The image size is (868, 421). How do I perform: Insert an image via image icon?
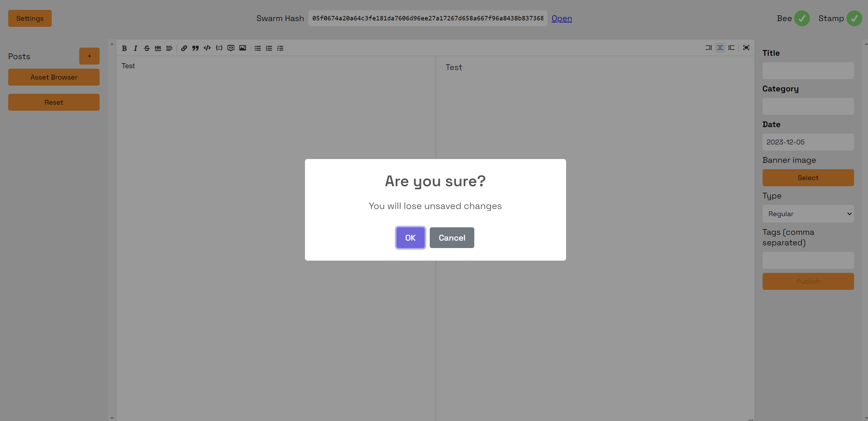[242, 48]
